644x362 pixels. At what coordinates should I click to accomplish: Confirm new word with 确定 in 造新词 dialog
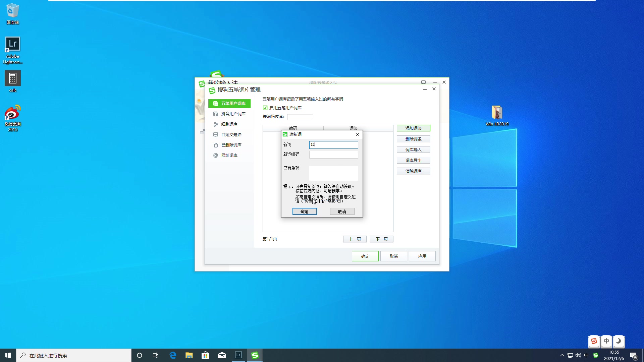click(305, 212)
